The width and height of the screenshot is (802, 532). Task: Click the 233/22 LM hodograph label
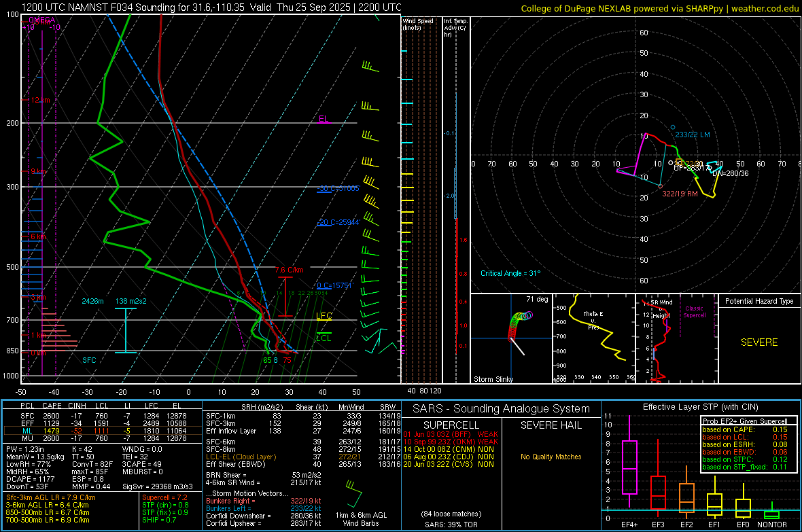pyautogui.click(x=693, y=135)
